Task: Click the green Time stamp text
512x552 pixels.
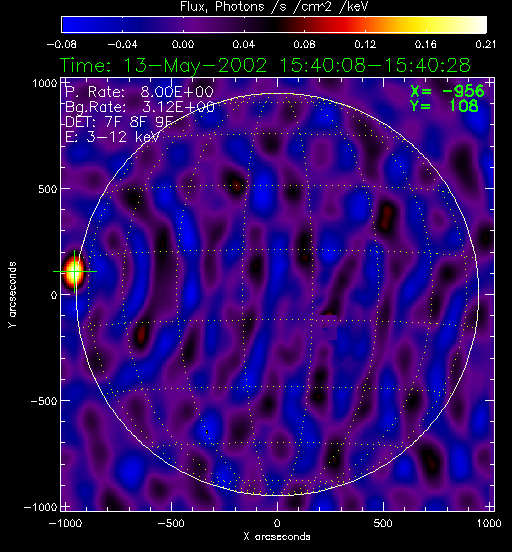Action: (x=265, y=65)
